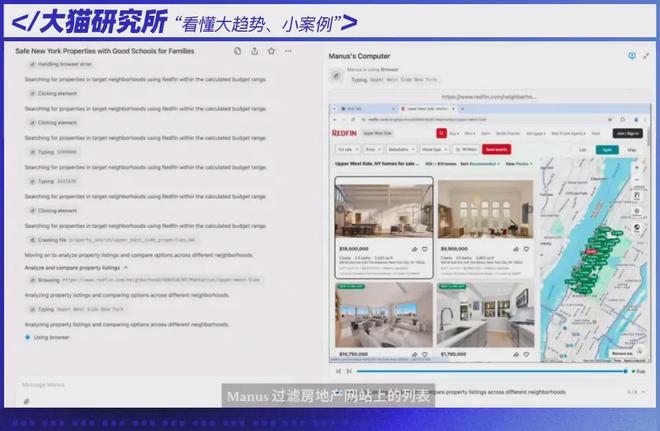Zoom in on the Redfin map

pyautogui.click(x=637, y=168)
